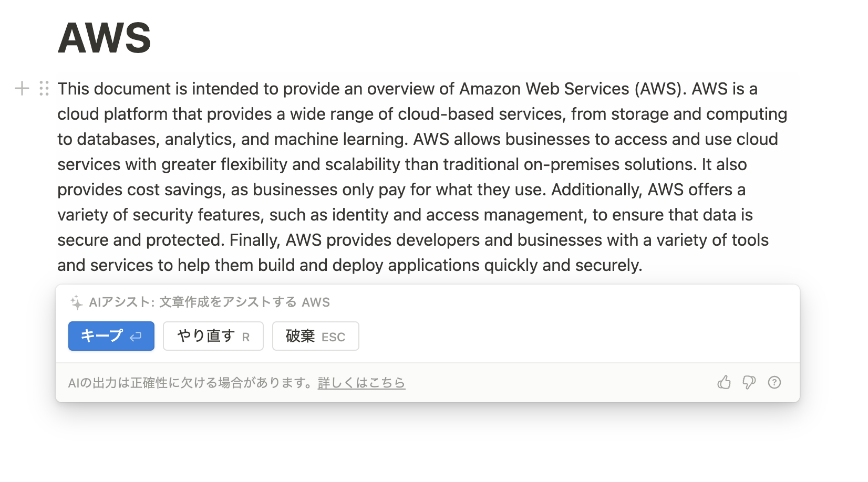Give negative feedback with thumbs down icon
The image size is (868, 482).
click(749, 382)
